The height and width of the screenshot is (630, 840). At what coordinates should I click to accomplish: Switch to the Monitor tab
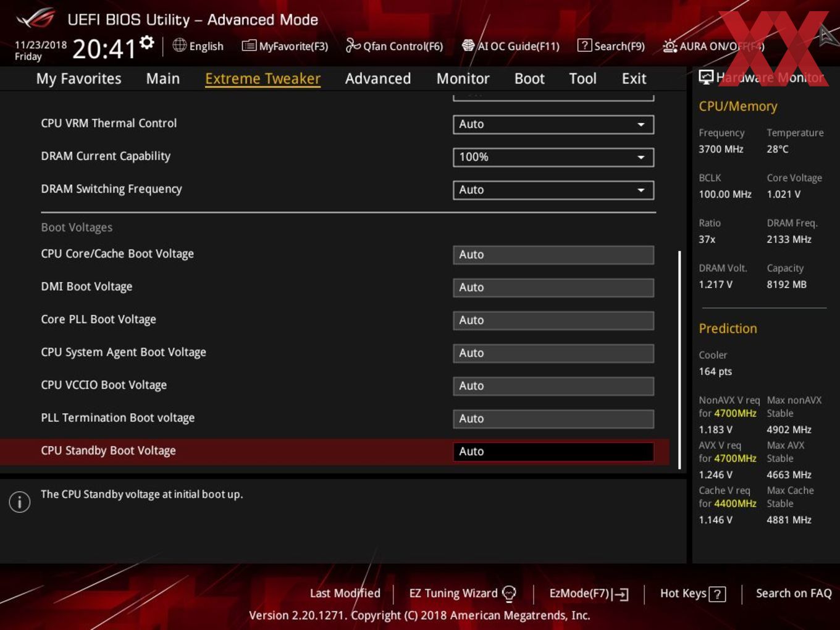pyautogui.click(x=463, y=78)
